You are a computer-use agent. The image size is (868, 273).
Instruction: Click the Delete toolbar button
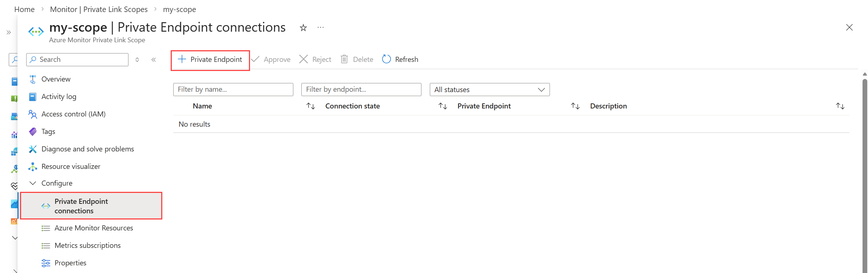click(357, 59)
